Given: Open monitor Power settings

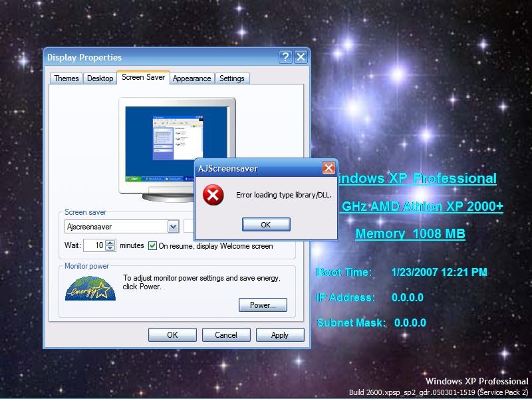Looking at the screenshot, I should 263,305.
